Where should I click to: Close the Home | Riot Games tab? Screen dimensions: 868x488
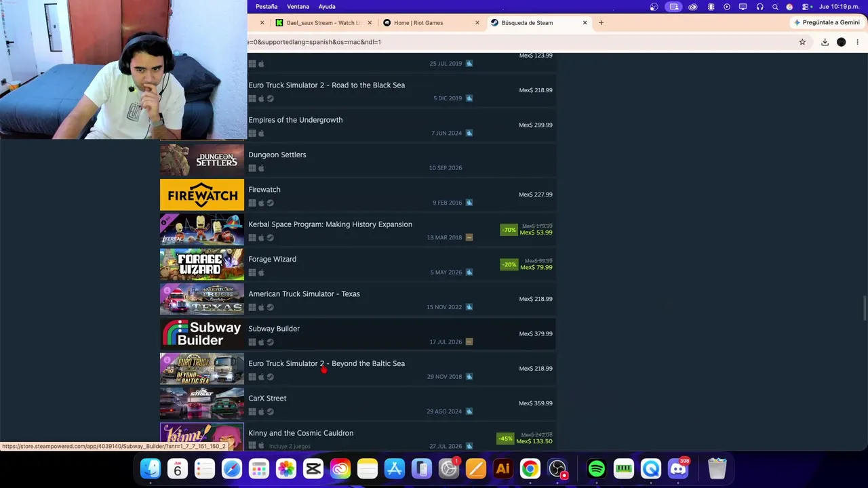pyautogui.click(x=477, y=22)
